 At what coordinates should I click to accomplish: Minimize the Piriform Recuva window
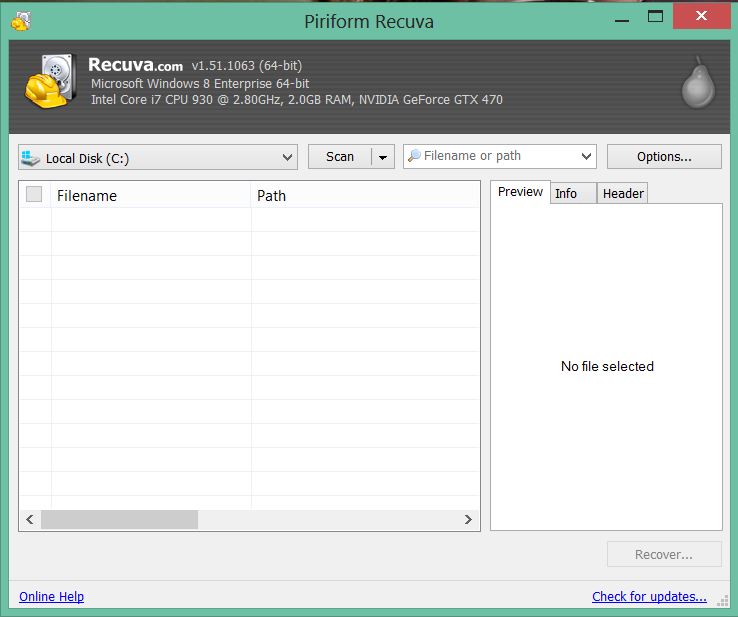click(622, 20)
